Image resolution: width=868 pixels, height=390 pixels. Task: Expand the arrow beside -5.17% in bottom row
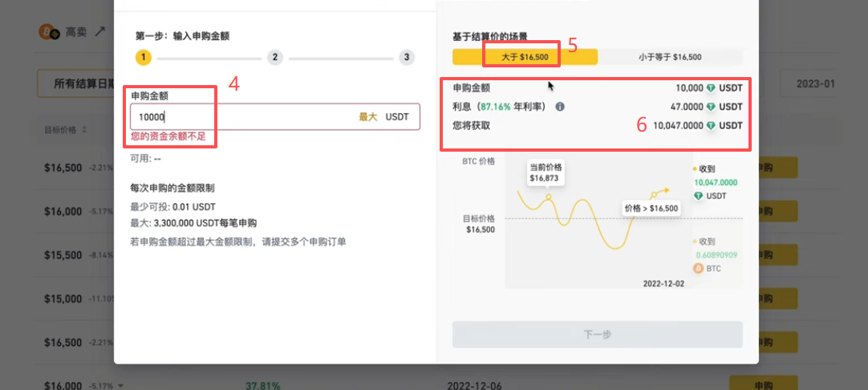coord(120,386)
